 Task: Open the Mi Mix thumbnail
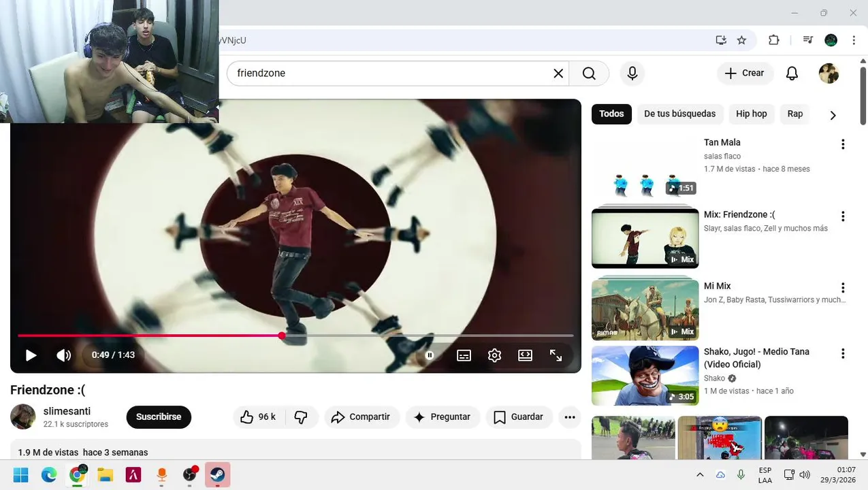pos(645,310)
